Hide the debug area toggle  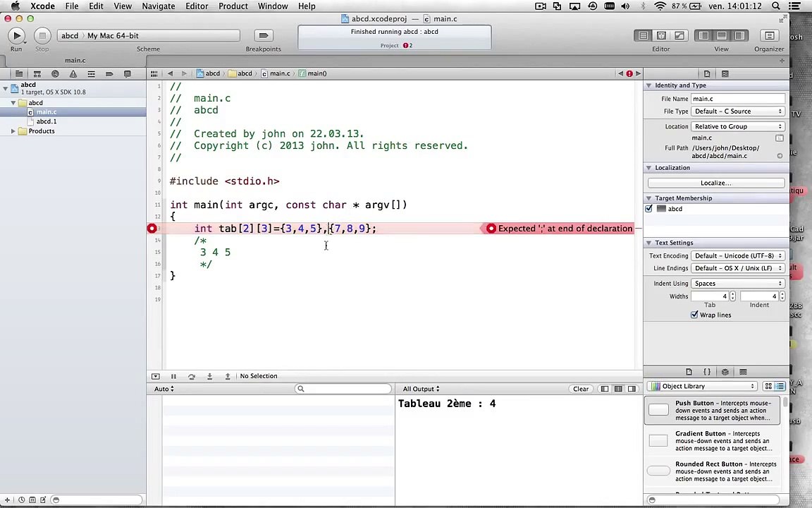pyautogui.click(x=155, y=376)
